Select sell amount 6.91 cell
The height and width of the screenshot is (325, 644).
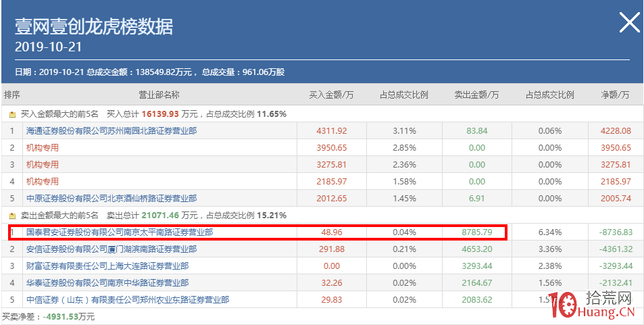(477, 199)
